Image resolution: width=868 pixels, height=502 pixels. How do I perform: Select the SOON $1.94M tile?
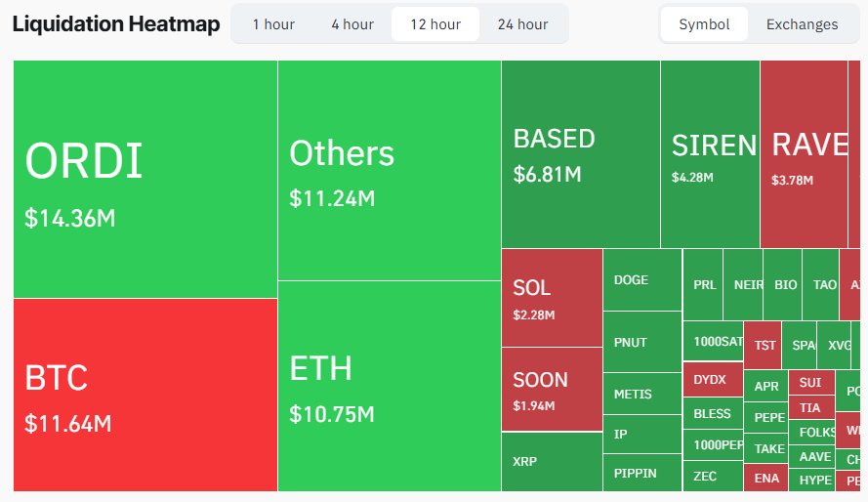[551, 389]
